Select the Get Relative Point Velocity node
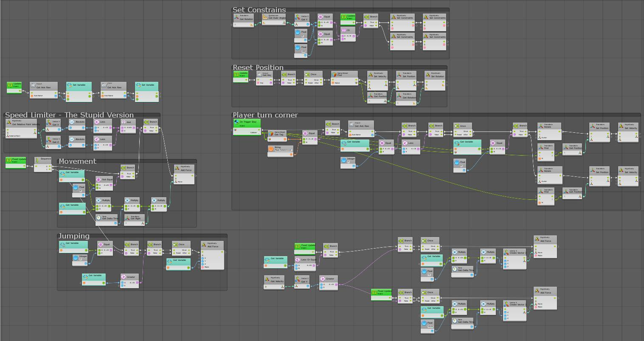Viewport: 644px width, 341px height. (x=21, y=129)
